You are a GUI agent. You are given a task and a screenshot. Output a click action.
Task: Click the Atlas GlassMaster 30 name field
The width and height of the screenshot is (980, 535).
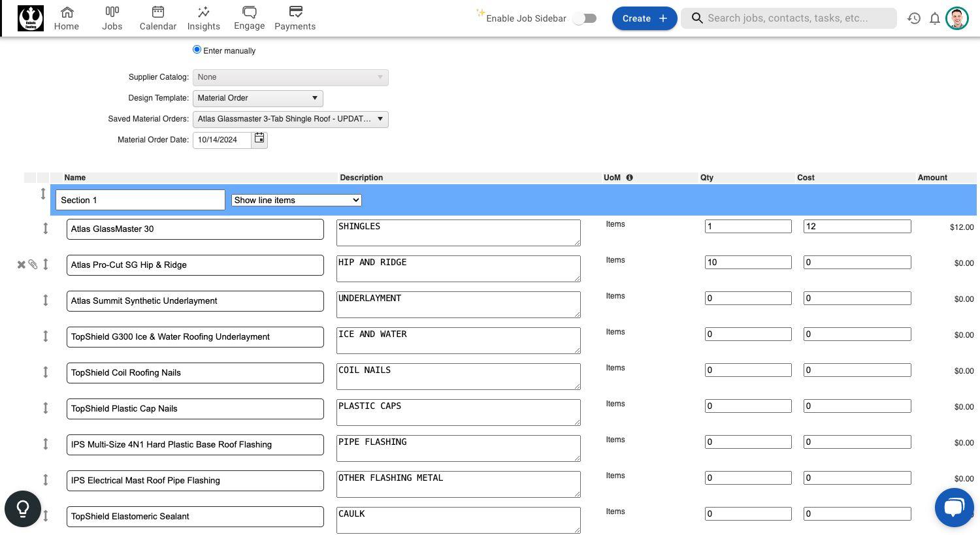195,229
